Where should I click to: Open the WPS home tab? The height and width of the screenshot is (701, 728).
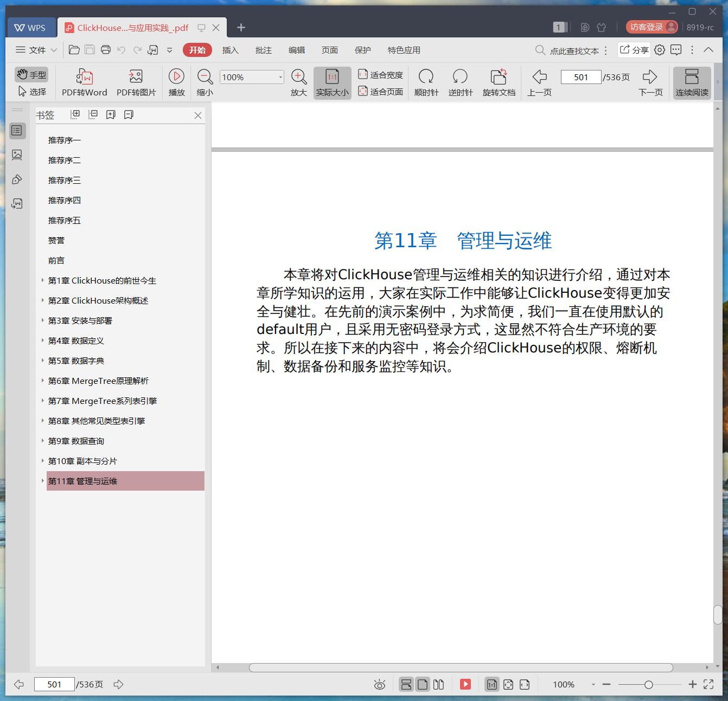point(30,27)
